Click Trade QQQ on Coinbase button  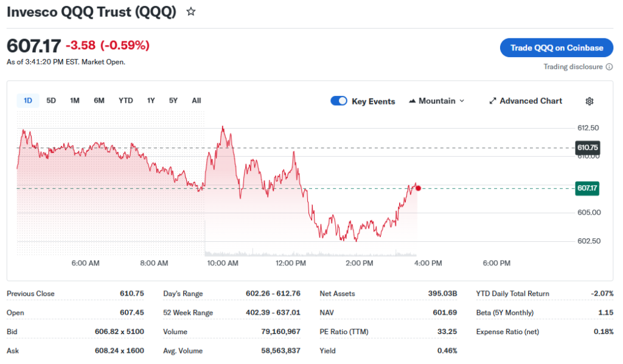click(556, 48)
